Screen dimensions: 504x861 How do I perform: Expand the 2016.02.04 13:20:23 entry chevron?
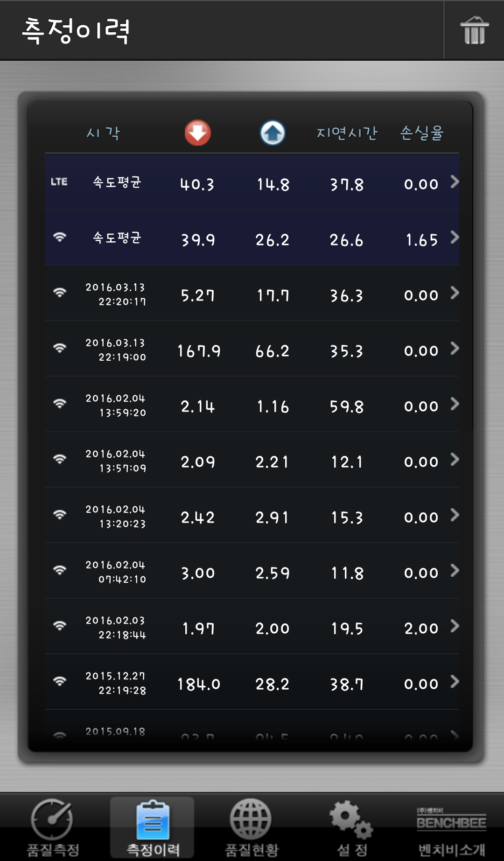(x=455, y=515)
